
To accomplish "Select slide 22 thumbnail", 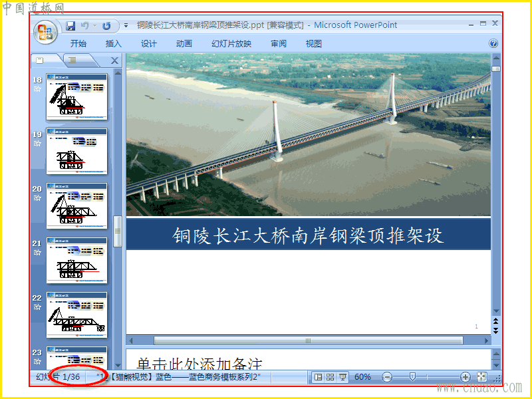I will click(76, 315).
